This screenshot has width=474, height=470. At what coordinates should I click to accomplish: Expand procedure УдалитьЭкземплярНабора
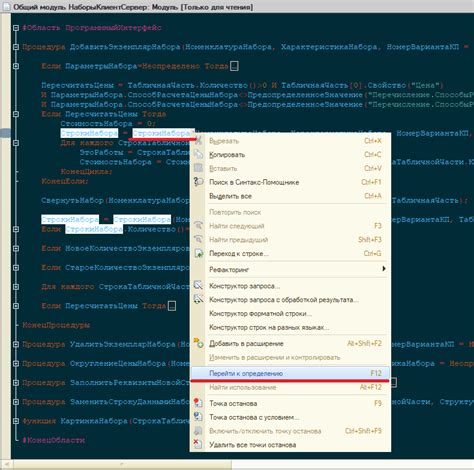point(16,344)
